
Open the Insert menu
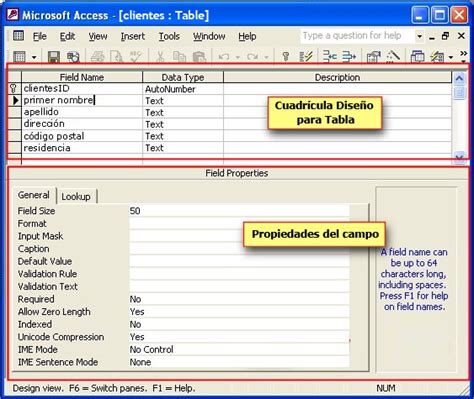pyautogui.click(x=133, y=36)
